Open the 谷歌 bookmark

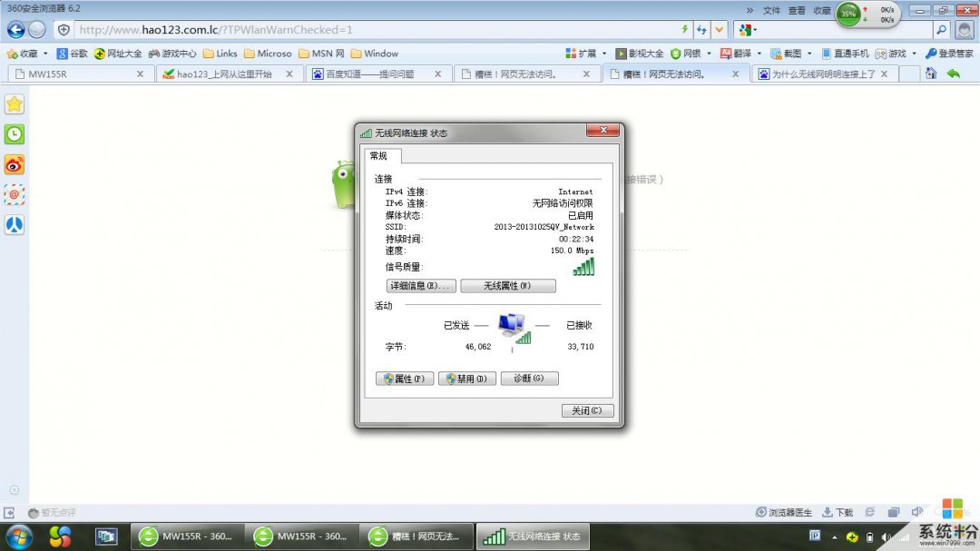point(72,54)
